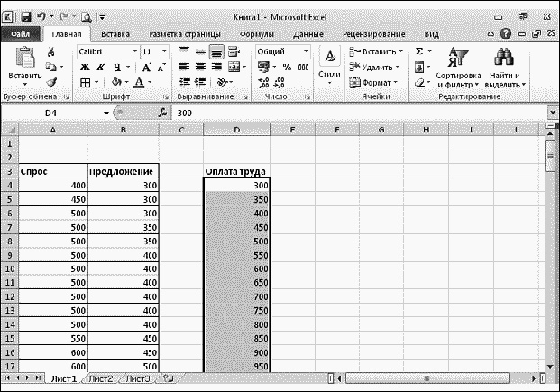Toggle bold (Ж) formatting
Viewport: 560px width, 392px height.
pos(84,68)
